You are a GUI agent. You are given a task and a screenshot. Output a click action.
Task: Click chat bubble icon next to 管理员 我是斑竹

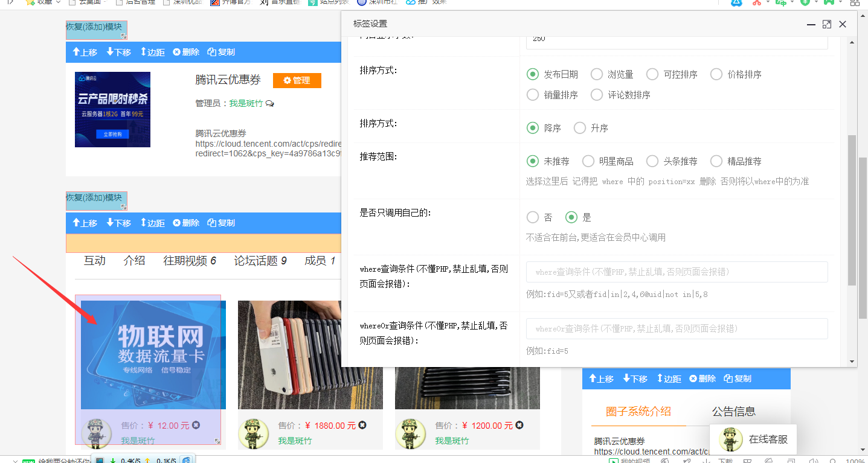pos(270,104)
